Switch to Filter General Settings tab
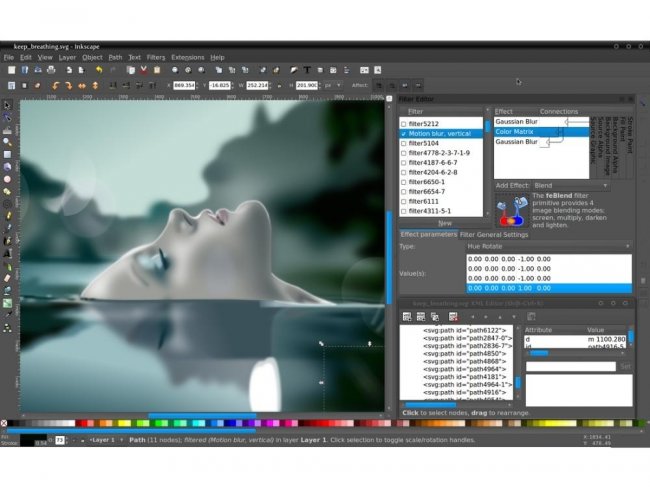 (x=494, y=234)
